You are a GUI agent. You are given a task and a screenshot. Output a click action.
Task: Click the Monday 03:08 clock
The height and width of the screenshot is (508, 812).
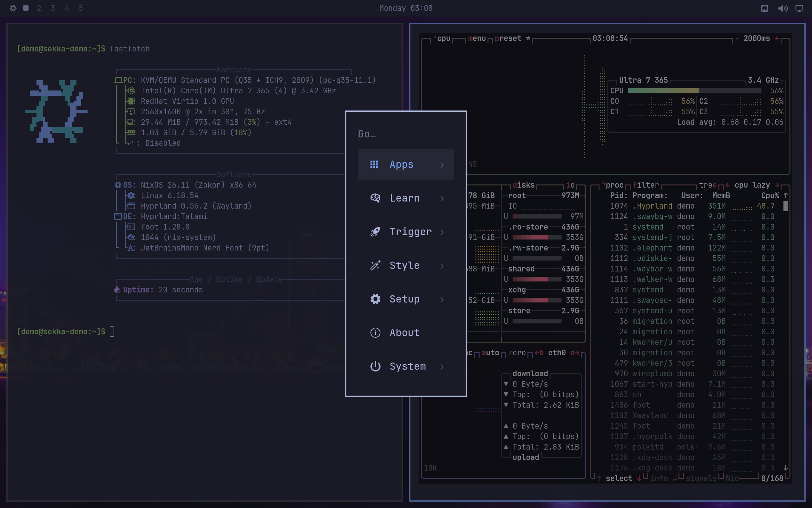(406, 8)
